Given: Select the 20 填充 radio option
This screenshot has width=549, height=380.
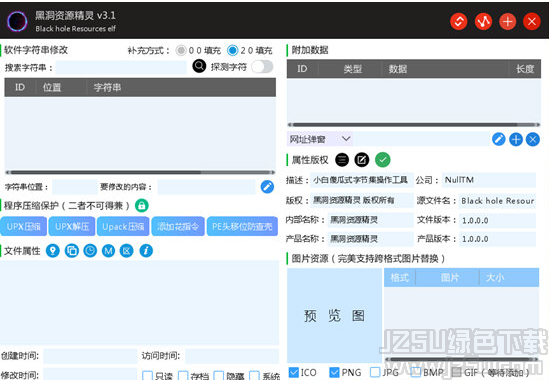Looking at the screenshot, I should (x=232, y=51).
